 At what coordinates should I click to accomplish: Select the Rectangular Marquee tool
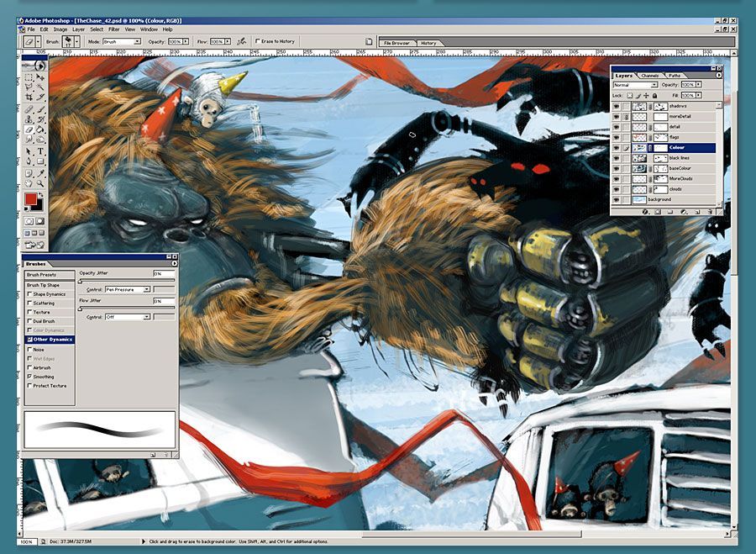[x=29, y=77]
